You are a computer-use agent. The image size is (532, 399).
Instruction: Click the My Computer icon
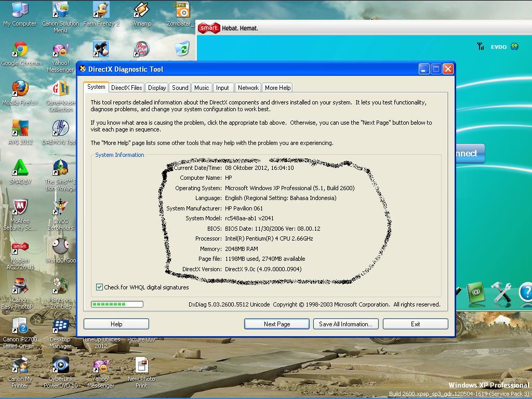pos(20,11)
